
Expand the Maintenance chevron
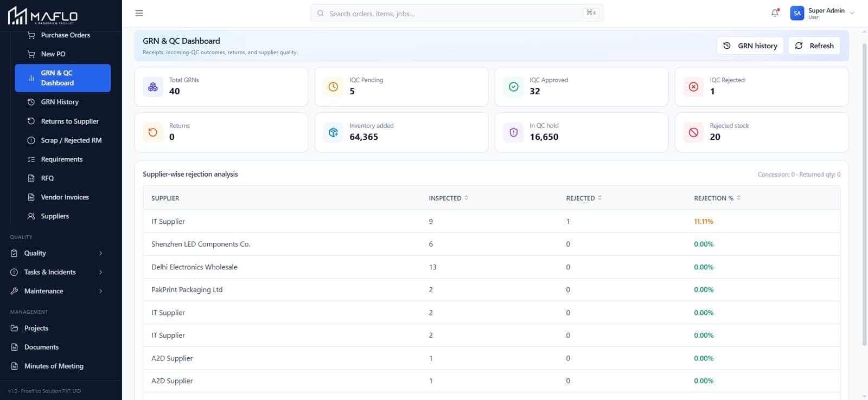pyautogui.click(x=101, y=291)
